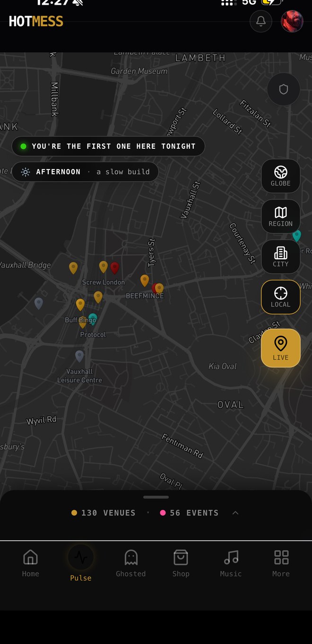The height and width of the screenshot is (644, 312).
Task: Tap the Protocol venue label
Action: (x=93, y=335)
